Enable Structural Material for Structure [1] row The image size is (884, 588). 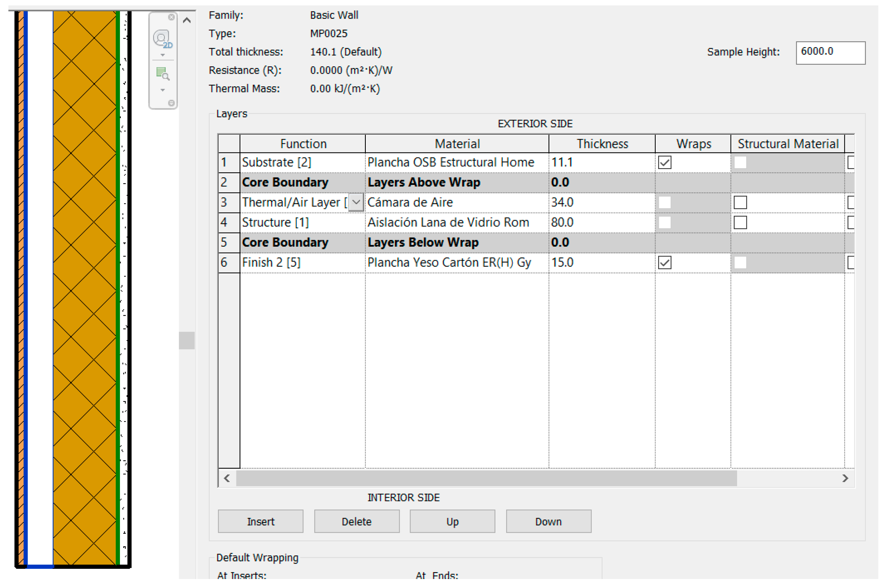pyautogui.click(x=740, y=222)
